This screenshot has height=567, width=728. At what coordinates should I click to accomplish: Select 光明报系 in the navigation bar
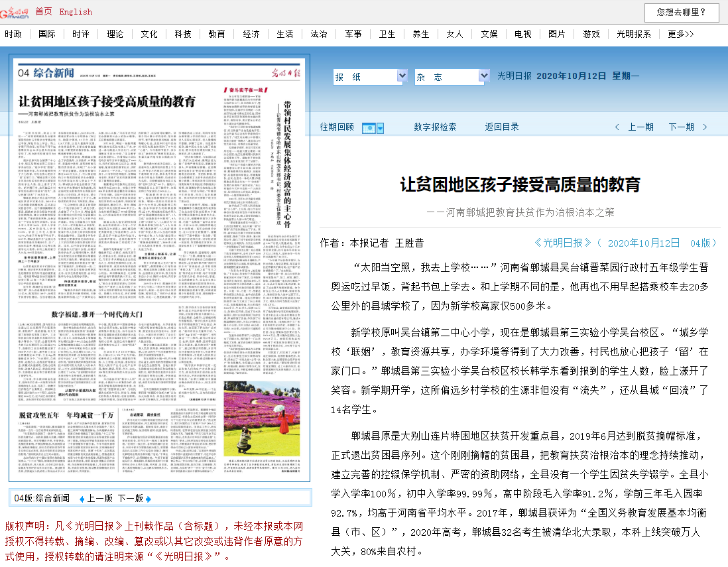click(x=634, y=34)
